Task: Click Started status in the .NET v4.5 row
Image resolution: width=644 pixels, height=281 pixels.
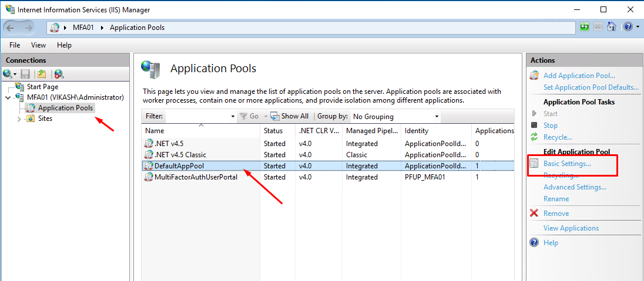Action: pyautogui.click(x=274, y=144)
